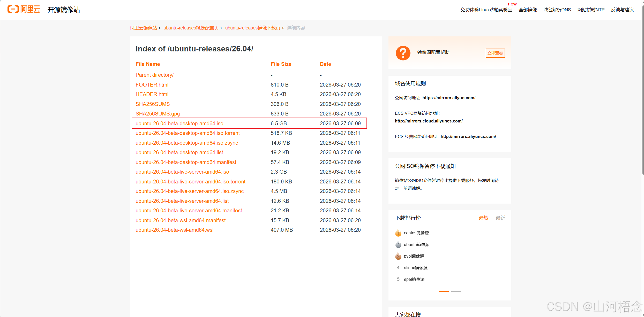This screenshot has width=644, height=317.
Task: Open the 域名解析DNS menu item
Action: tap(557, 10)
